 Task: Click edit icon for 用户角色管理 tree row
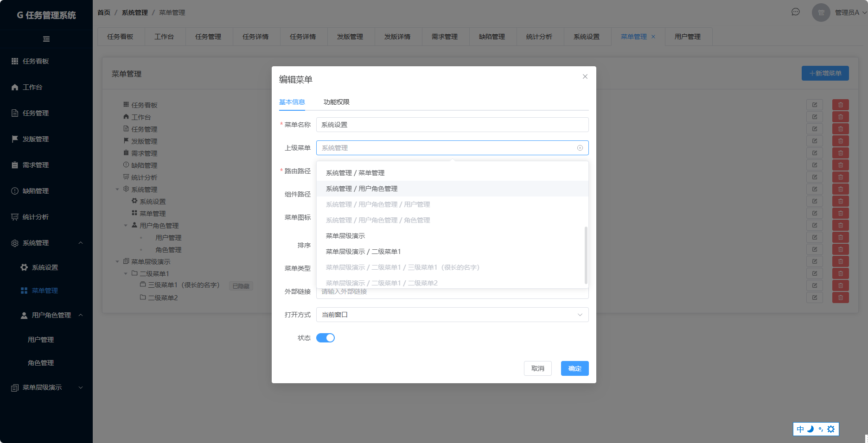(x=815, y=225)
